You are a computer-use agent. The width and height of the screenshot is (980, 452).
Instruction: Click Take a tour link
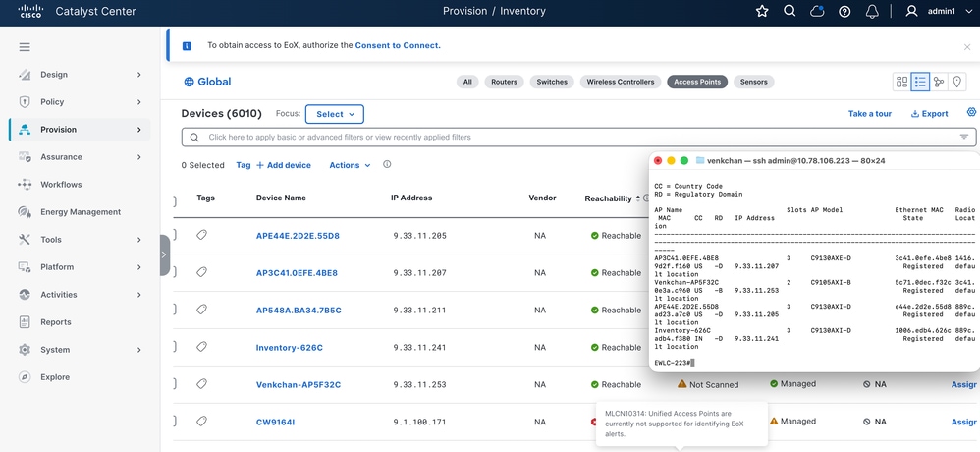[869, 114]
